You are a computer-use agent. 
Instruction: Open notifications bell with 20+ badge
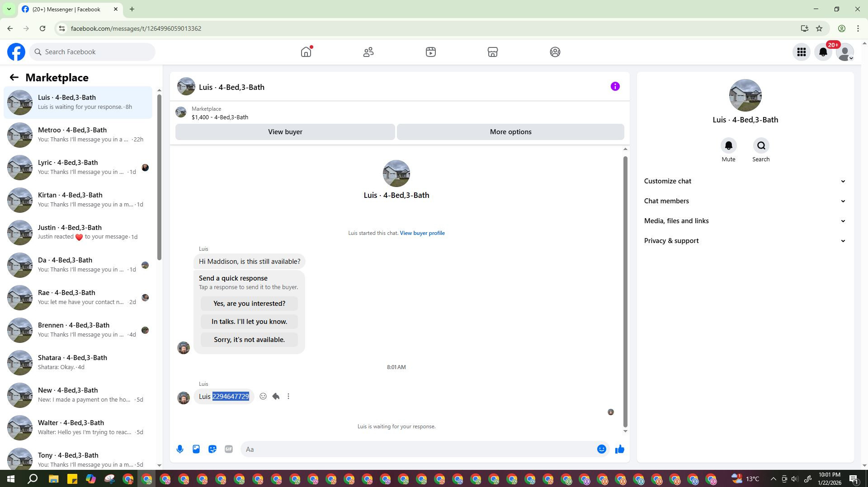823,52
